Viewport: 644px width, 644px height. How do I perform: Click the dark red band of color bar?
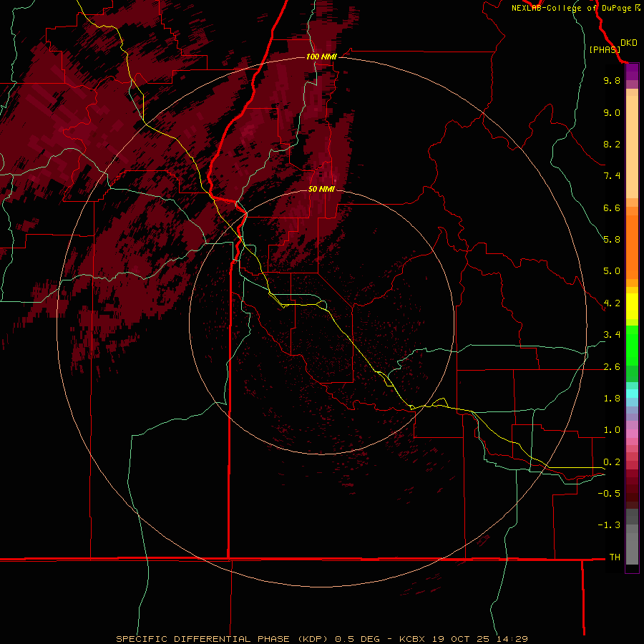tap(632, 489)
